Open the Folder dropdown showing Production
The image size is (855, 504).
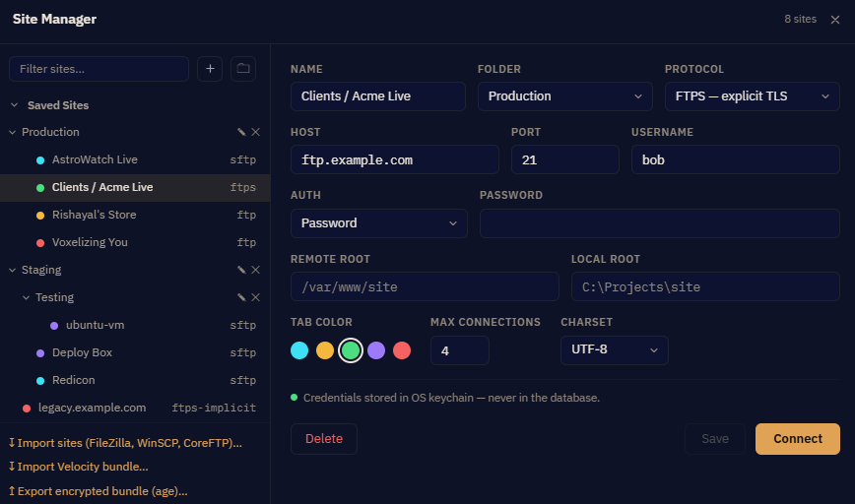pos(565,96)
